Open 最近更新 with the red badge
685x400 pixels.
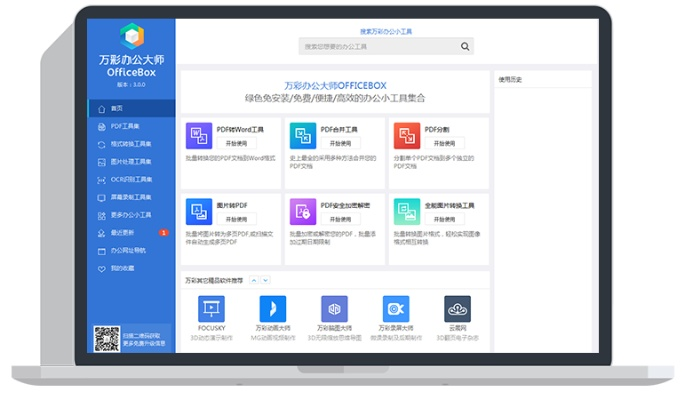[124, 232]
